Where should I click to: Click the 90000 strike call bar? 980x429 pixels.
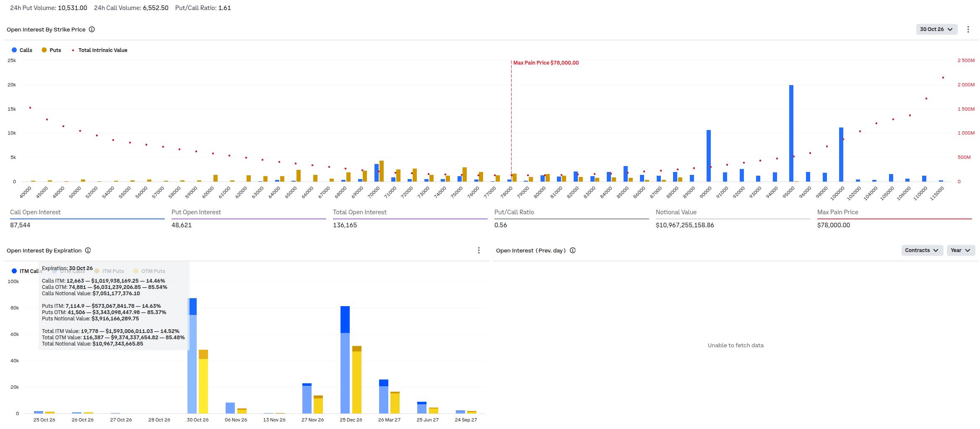[709, 156]
